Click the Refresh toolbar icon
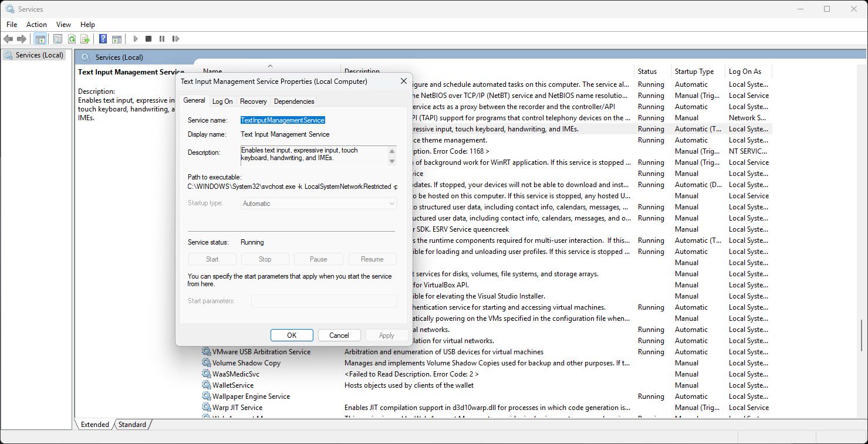This screenshot has width=868, height=444. (72, 39)
